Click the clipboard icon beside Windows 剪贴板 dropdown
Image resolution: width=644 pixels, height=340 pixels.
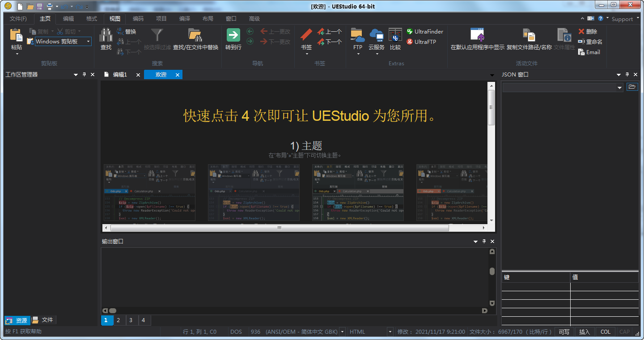[x=30, y=42]
